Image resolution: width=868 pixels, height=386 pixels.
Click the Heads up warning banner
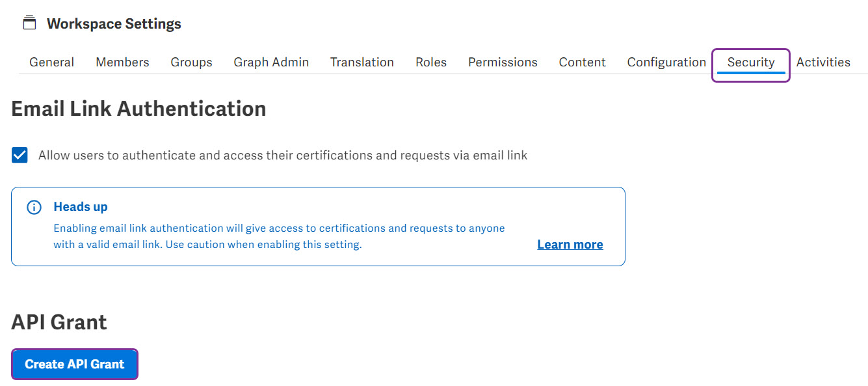click(318, 226)
